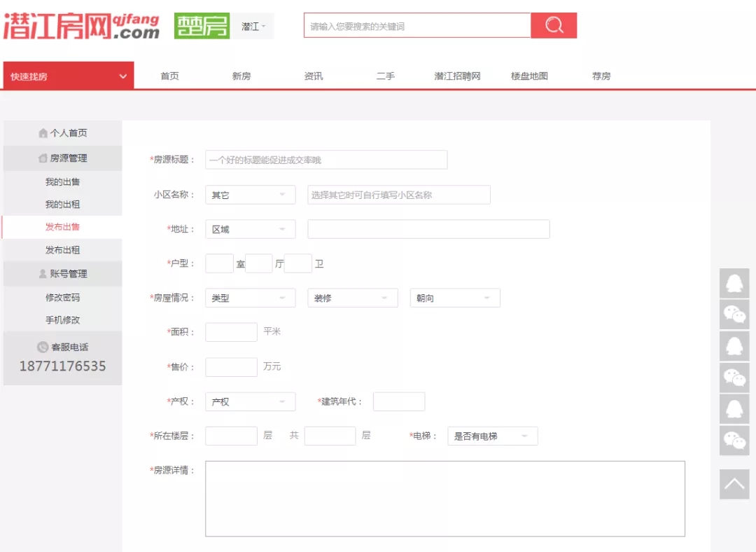This screenshot has width=756, height=552.
Task: Click the back-to-top arrow button
Action: [734, 484]
